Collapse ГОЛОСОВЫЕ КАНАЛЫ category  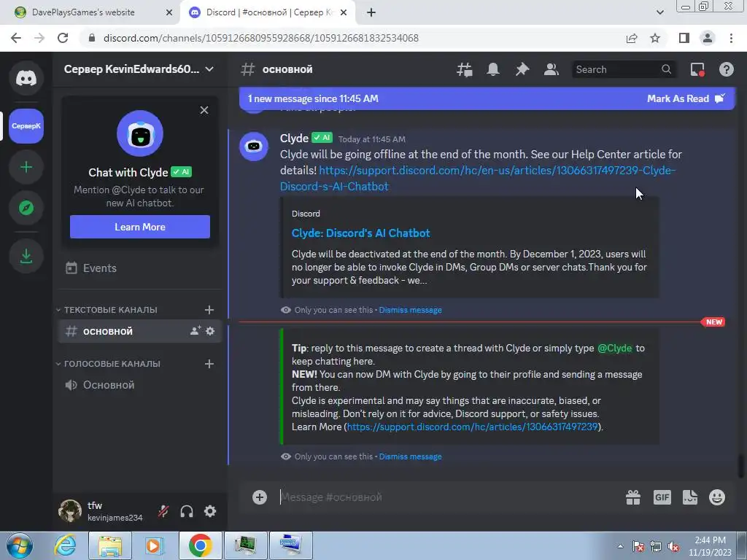click(x=108, y=364)
